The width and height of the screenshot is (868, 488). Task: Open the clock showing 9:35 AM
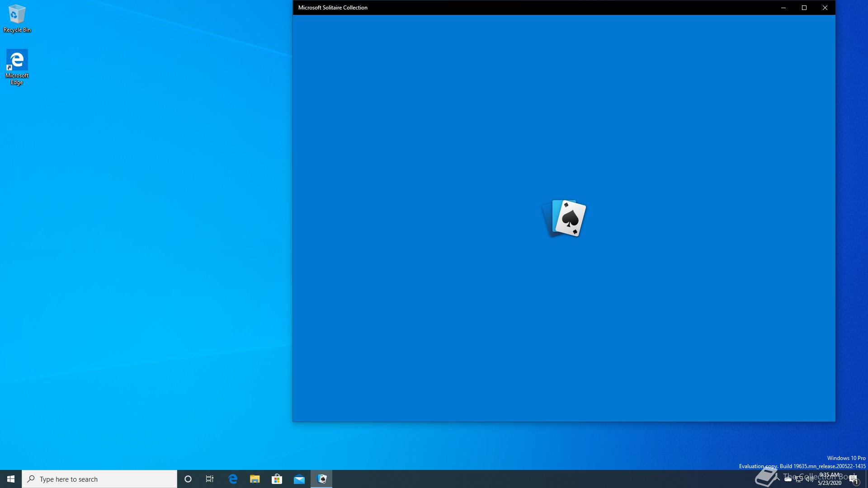[830, 479]
